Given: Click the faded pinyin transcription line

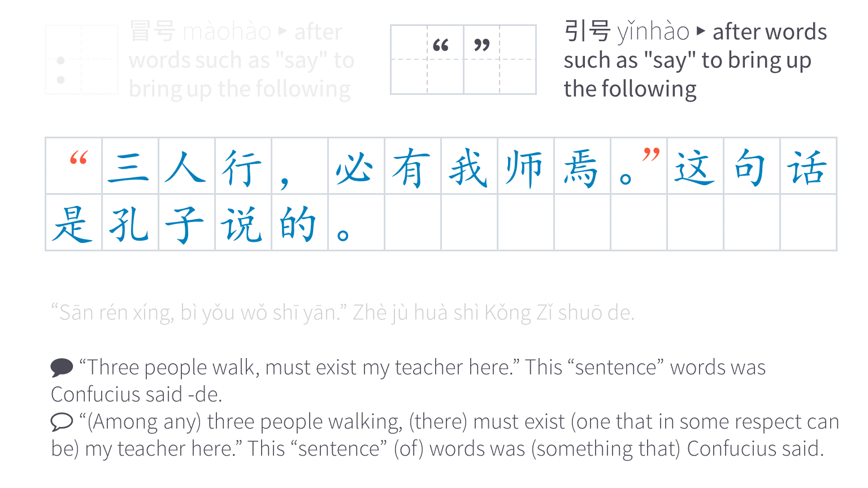Looking at the screenshot, I should coord(342,312).
